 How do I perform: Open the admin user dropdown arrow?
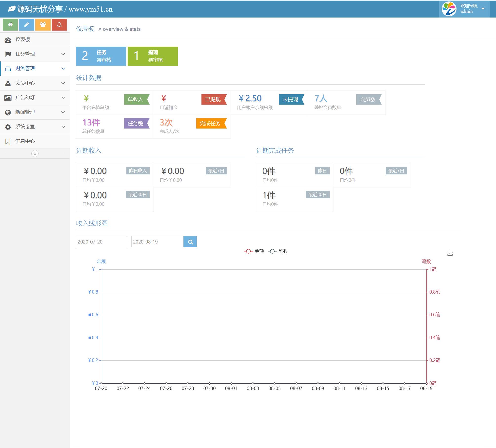pos(483,9)
